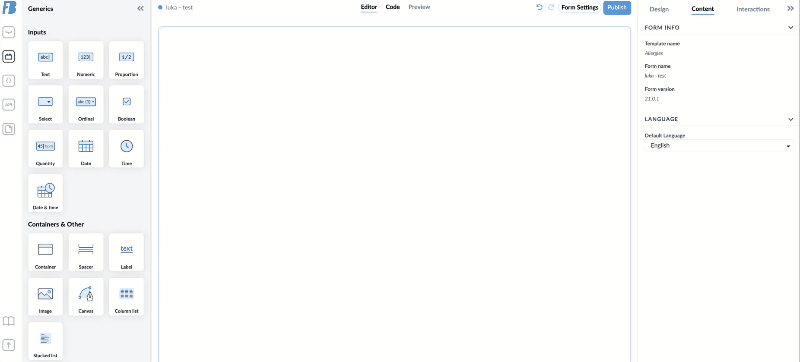Open the Default Language dropdown
This screenshot has height=362, width=800.
719,146
